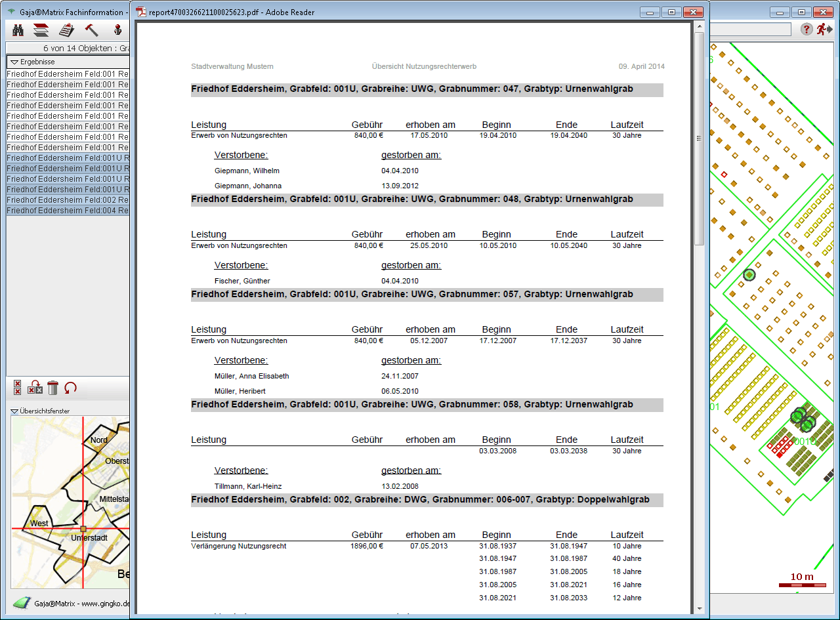Open the layers stack tool
840x620 pixels.
point(41,30)
